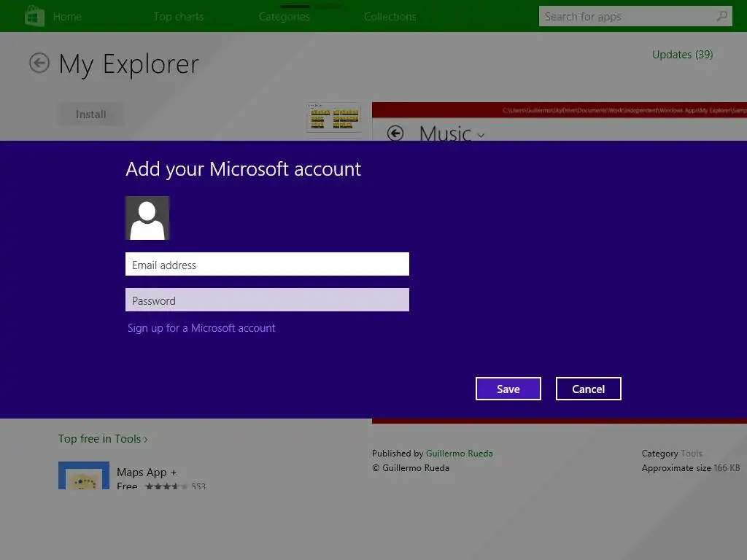Click the Approximate size 166 KB text
This screenshot has width=747, height=560.
click(690, 468)
